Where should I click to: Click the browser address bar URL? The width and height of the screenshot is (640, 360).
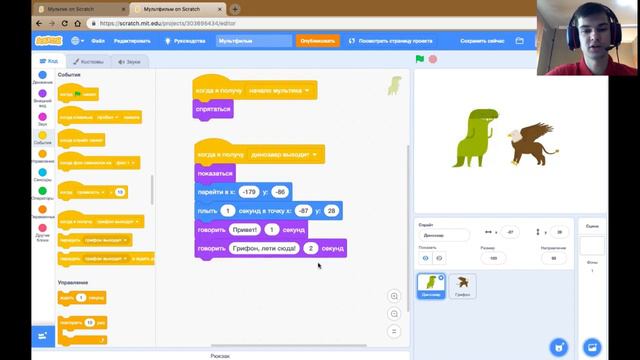[x=168, y=23]
